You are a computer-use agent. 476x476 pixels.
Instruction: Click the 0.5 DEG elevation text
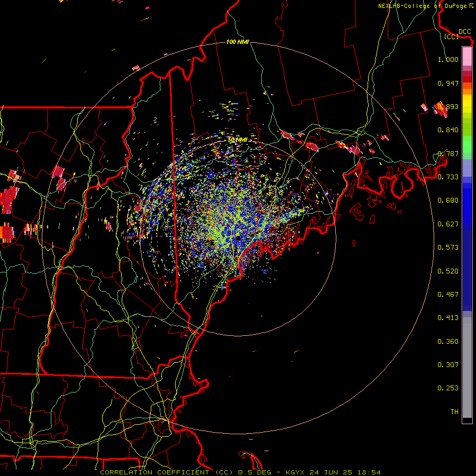tap(255, 472)
